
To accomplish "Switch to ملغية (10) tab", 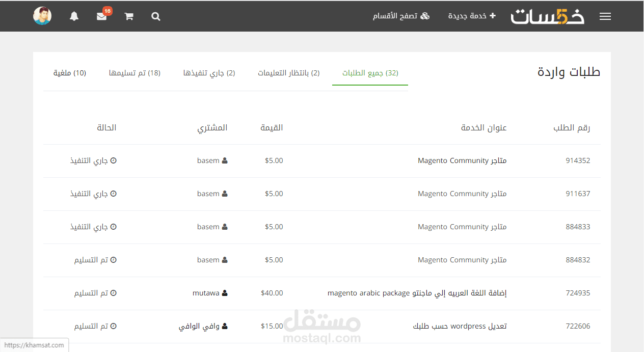I will click(x=70, y=73).
